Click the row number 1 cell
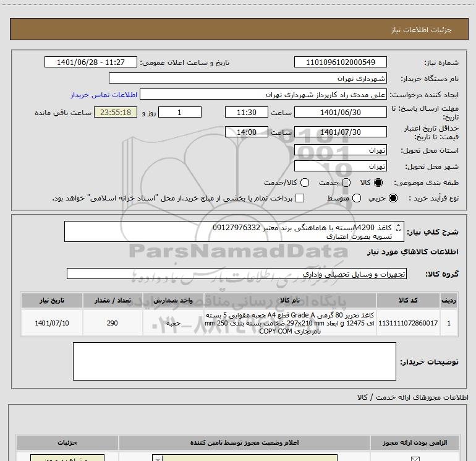The image size is (476, 461). pyautogui.click(x=449, y=323)
